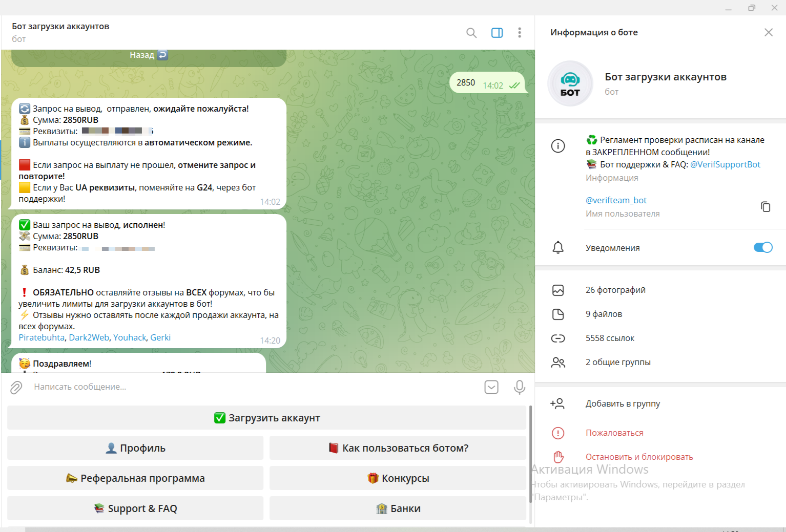Click the microphone voice message icon
The width and height of the screenshot is (786, 532).
[519, 387]
